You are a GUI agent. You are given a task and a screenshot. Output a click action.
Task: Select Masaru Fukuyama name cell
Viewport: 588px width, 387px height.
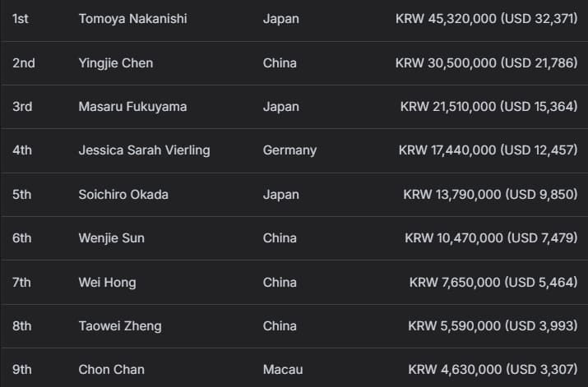(132, 107)
